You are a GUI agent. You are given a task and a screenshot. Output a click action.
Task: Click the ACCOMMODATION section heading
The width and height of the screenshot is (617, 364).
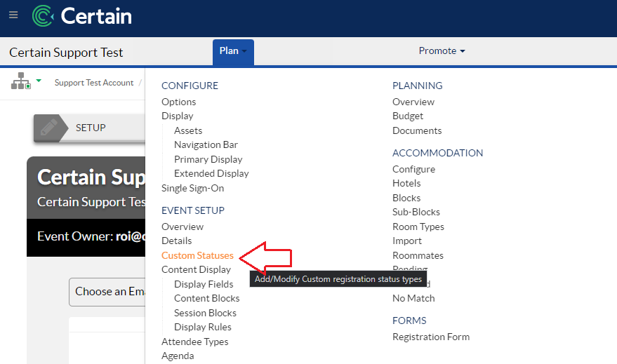pyautogui.click(x=437, y=153)
